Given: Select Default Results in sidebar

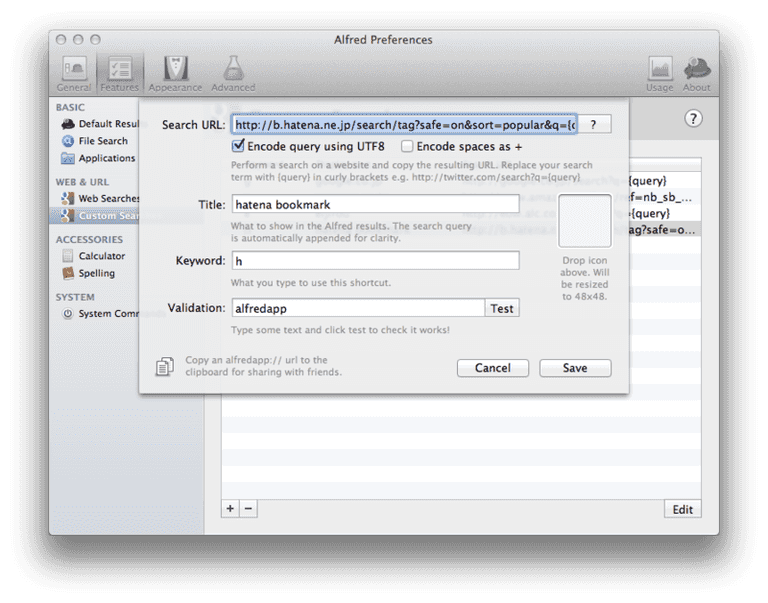Looking at the screenshot, I should pyautogui.click(x=100, y=124).
